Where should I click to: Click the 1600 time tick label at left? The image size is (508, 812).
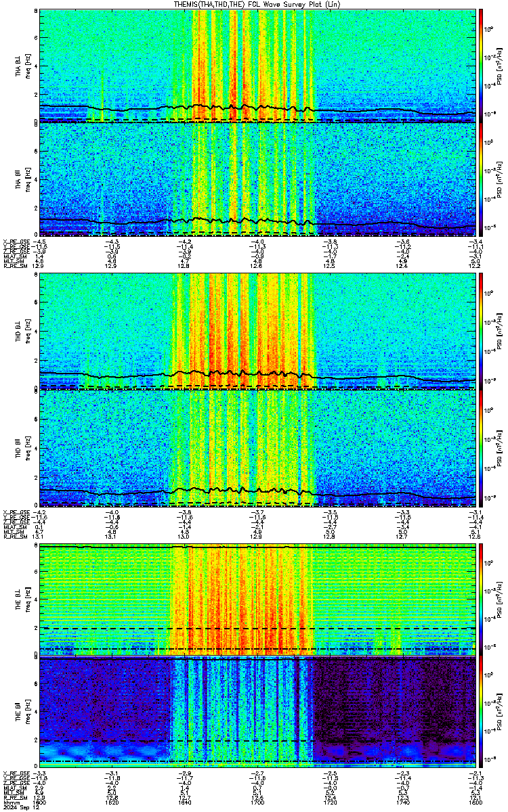pos(40,802)
